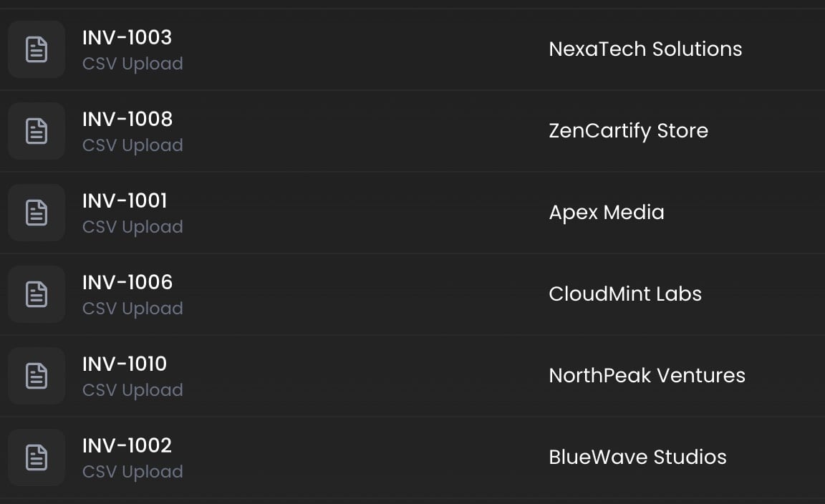Click the NexaTech Solutions client name
This screenshot has width=825, height=504.
click(x=645, y=49)
